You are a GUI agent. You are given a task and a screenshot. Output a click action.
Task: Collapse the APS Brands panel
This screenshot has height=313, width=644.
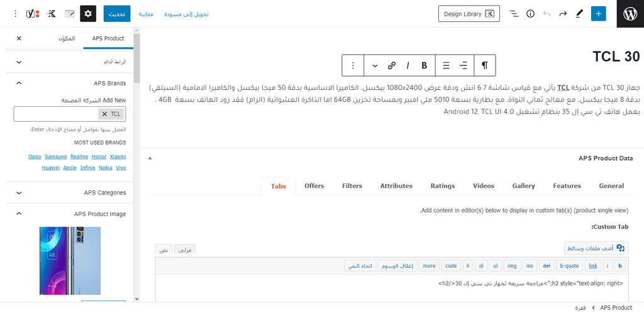pos(70,83)
